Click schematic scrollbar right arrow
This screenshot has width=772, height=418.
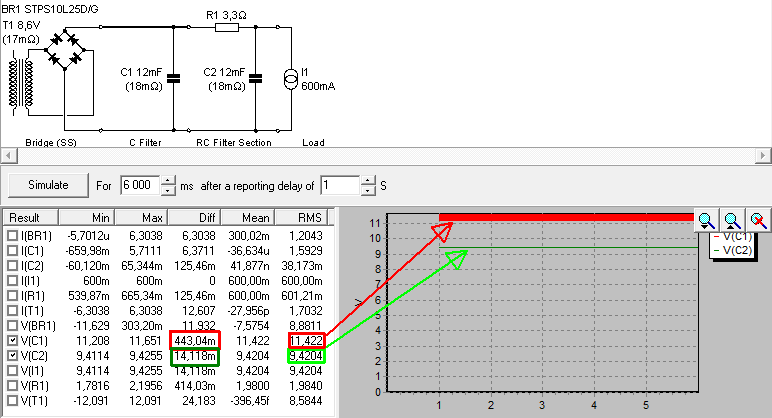(x=763, y=156)
